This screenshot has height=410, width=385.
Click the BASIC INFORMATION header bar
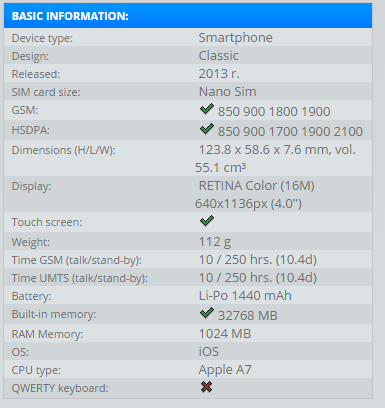click(188, 16)
